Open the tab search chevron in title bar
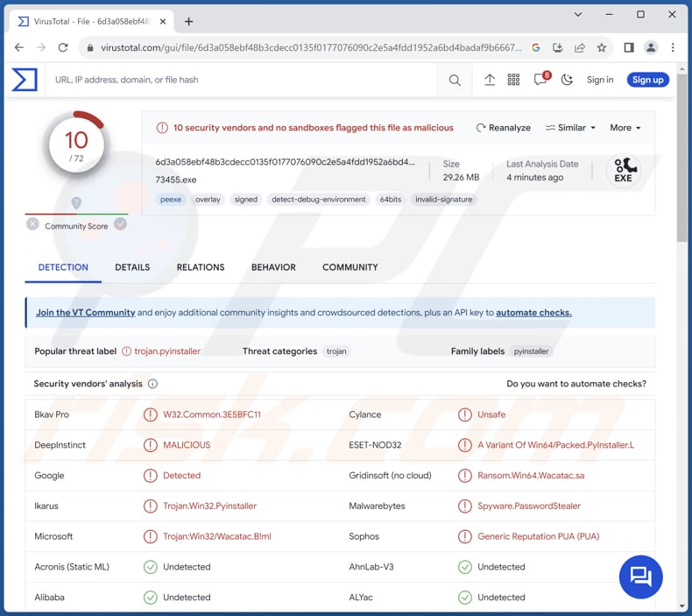 click(x=578, y=15)
